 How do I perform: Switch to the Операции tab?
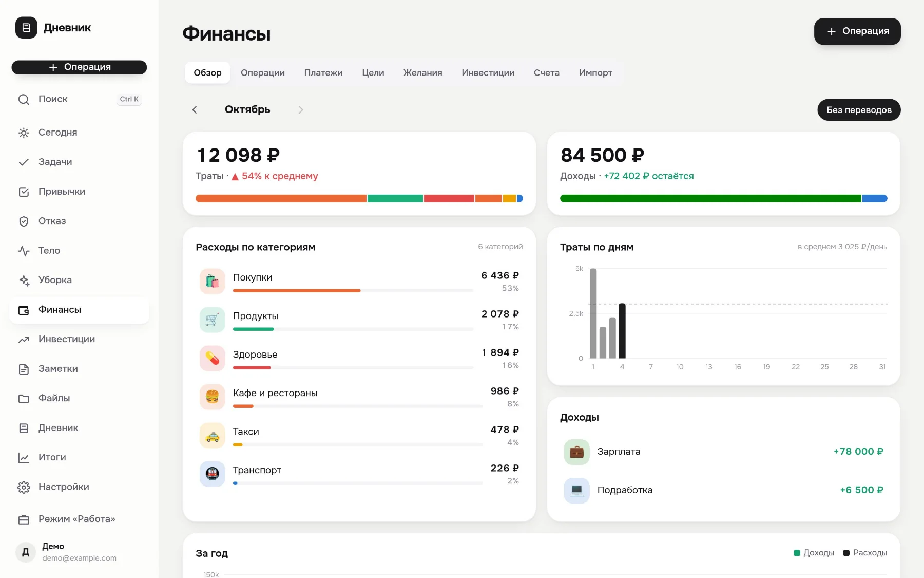[x=263, y=73]
